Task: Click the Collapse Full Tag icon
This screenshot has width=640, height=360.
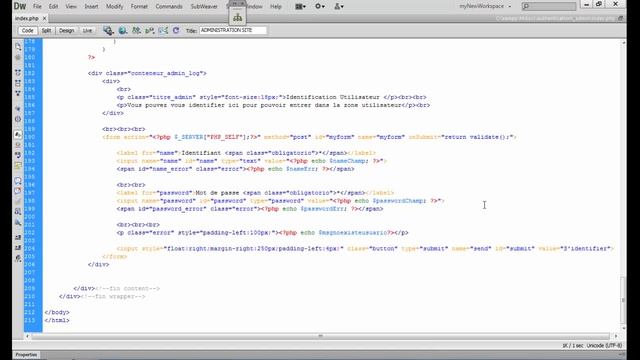Action: point(18,73)
